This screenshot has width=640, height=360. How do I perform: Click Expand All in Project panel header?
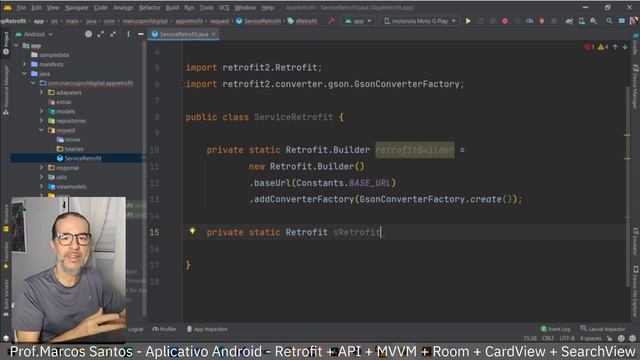(x=100, y=34)
